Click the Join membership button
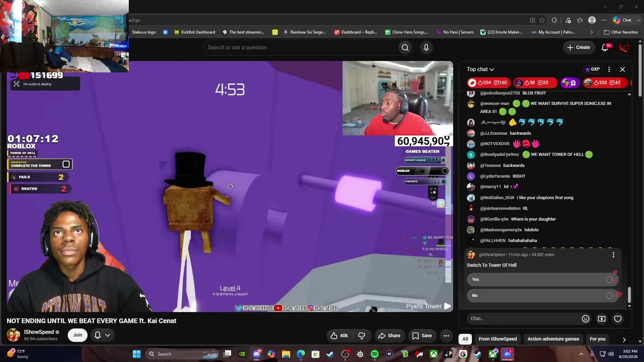 (77, 335)
